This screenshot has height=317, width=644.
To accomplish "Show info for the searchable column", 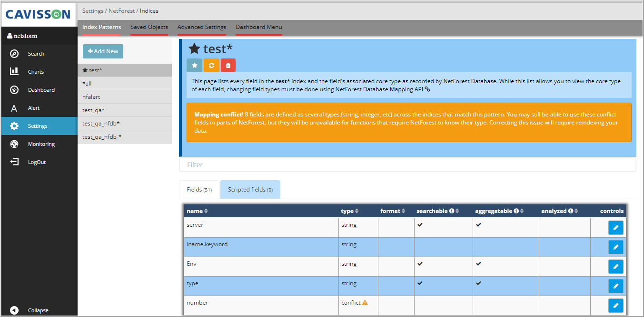I will pos(452,211).
